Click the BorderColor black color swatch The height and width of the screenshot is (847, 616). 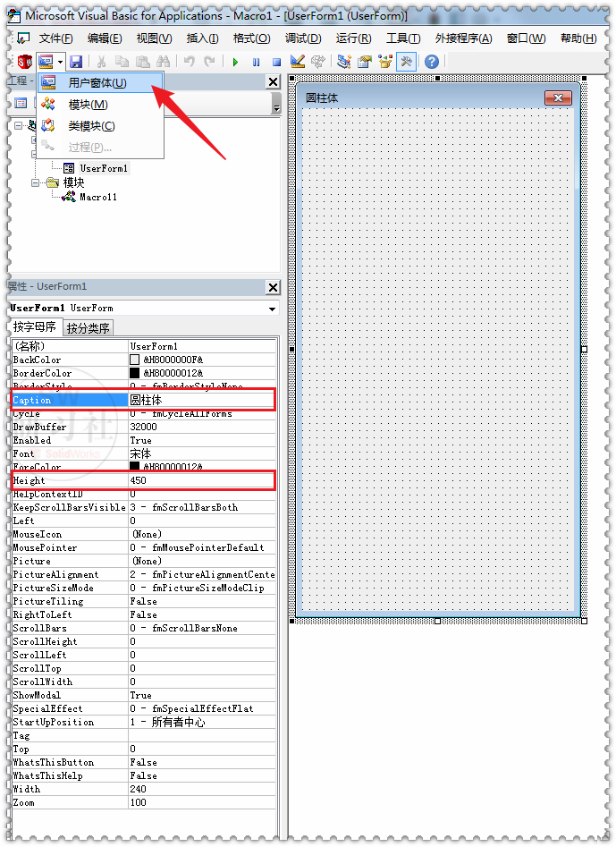[x=134, y=373]
